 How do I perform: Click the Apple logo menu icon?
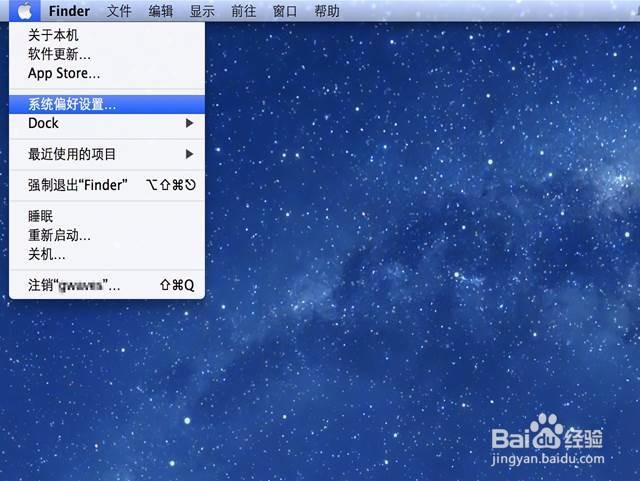click(24, 11)
